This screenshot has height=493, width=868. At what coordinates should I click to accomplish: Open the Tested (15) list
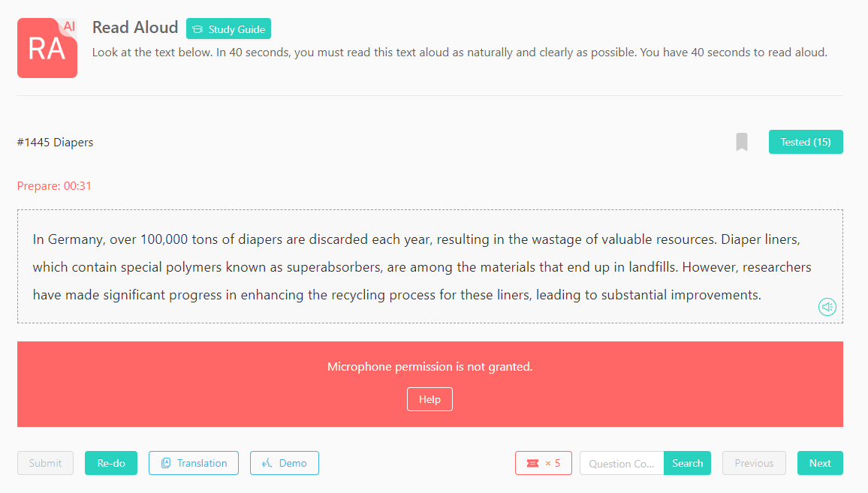[x=805, y=142]
